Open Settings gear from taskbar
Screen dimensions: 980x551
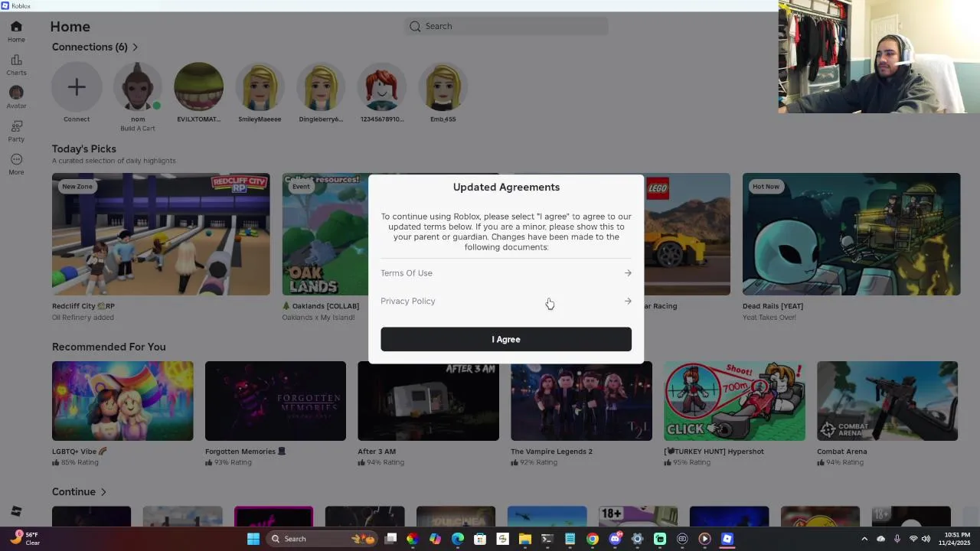(x=637, y=539)
